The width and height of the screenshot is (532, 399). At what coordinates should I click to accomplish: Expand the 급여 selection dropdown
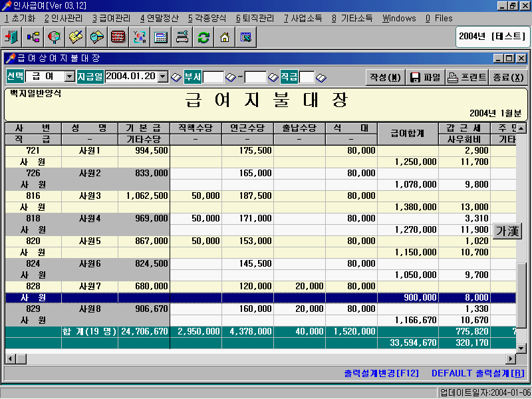tap(69, 77)
